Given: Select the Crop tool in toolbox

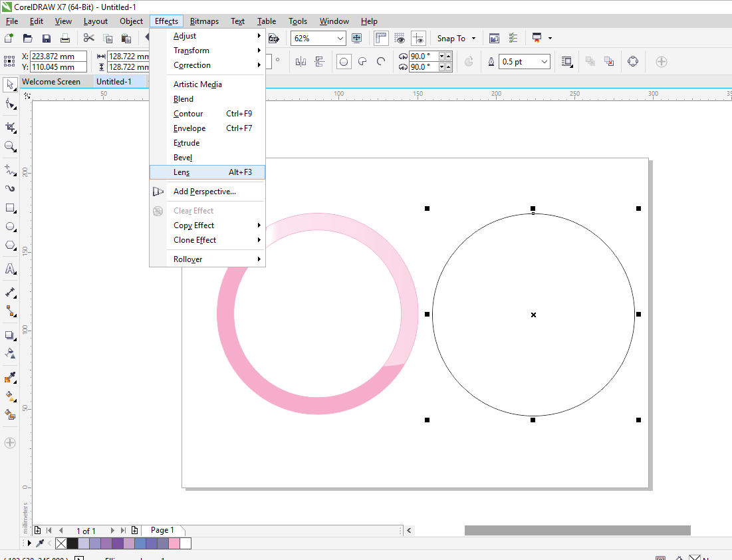Looking at the screenshot, I should coord(10,127).
